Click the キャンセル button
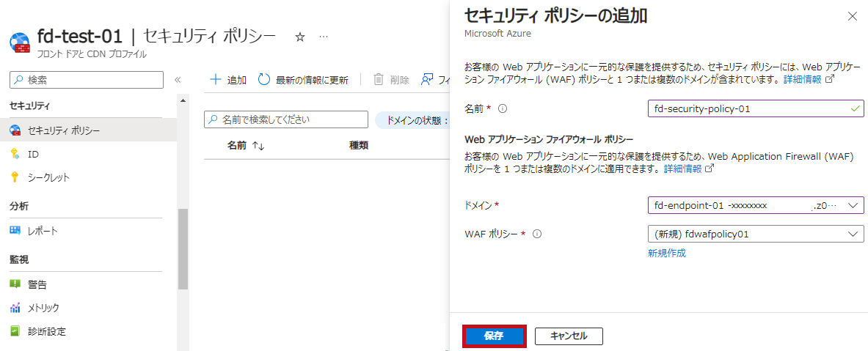 pyautogui.click(x=569, y=336)
